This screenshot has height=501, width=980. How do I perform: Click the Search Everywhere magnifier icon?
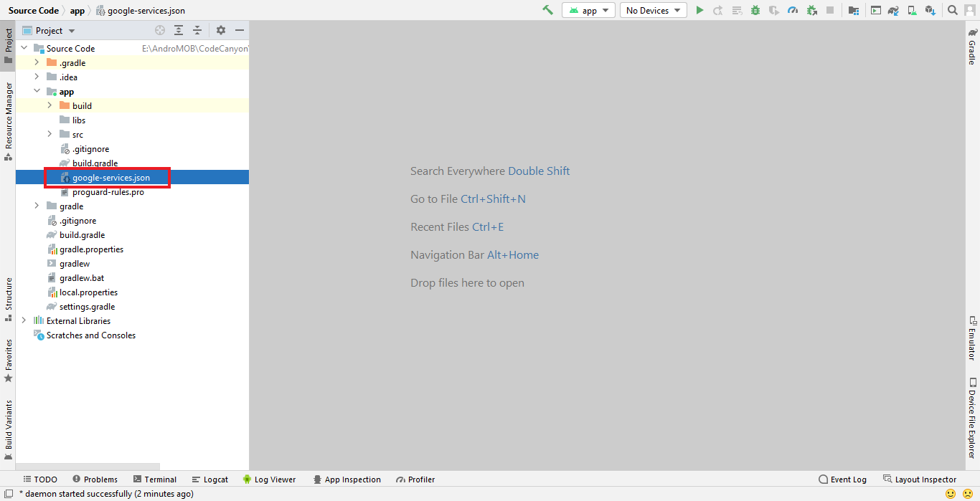pyautogui.click(x=953, y=10)
